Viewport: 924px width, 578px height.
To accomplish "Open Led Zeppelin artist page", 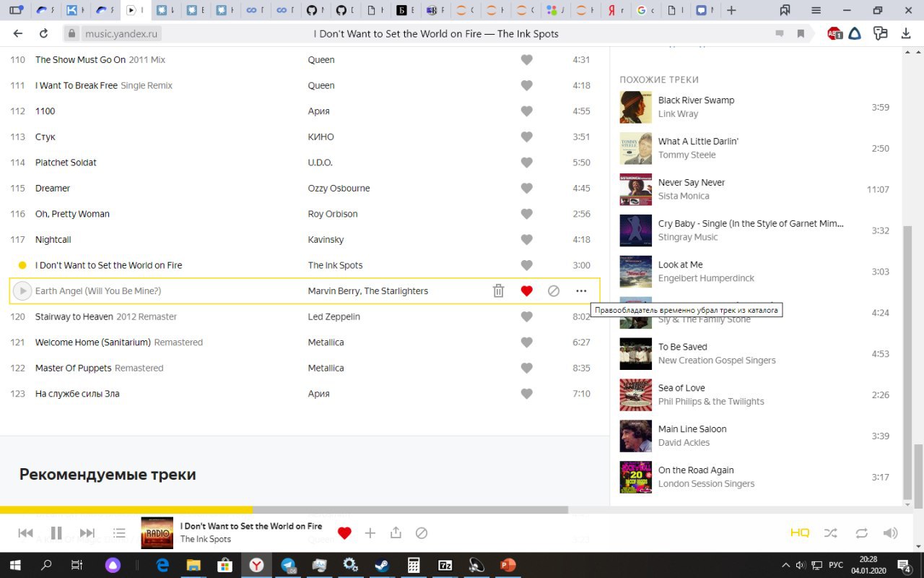I will point(334,316).
